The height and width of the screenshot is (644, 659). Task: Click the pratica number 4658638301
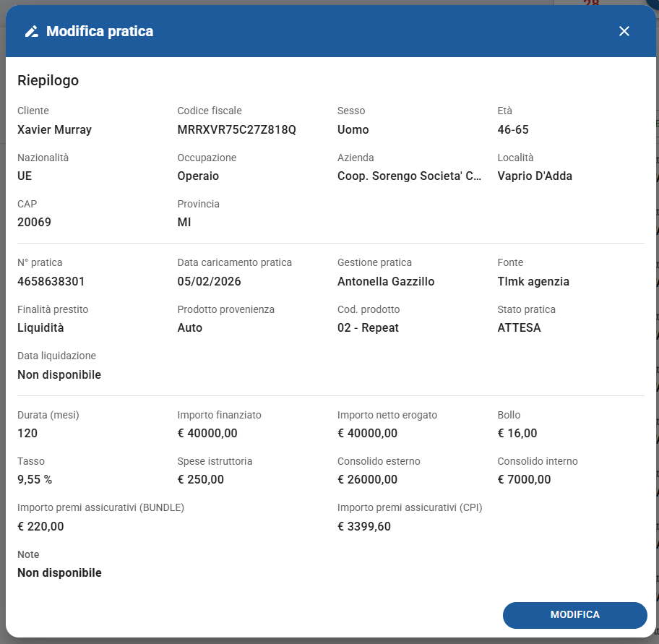point(51,282)
